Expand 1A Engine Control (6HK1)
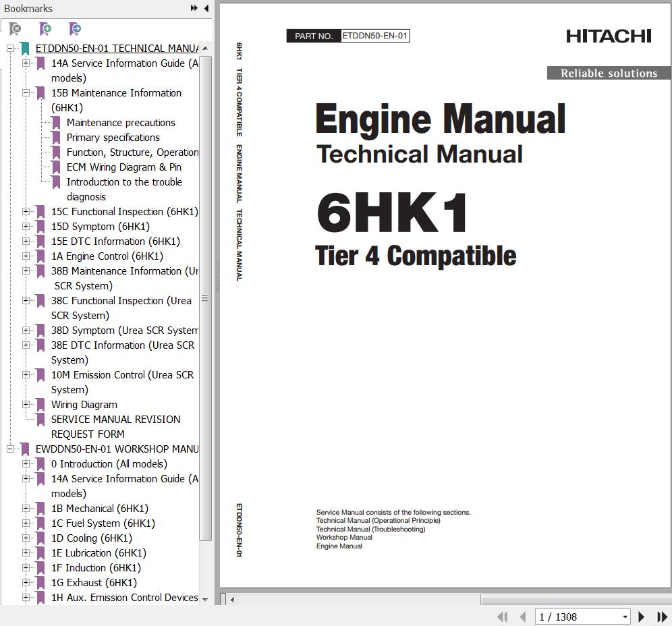The width and height of the screenshot is (672, 626). (x=26, y=256)
